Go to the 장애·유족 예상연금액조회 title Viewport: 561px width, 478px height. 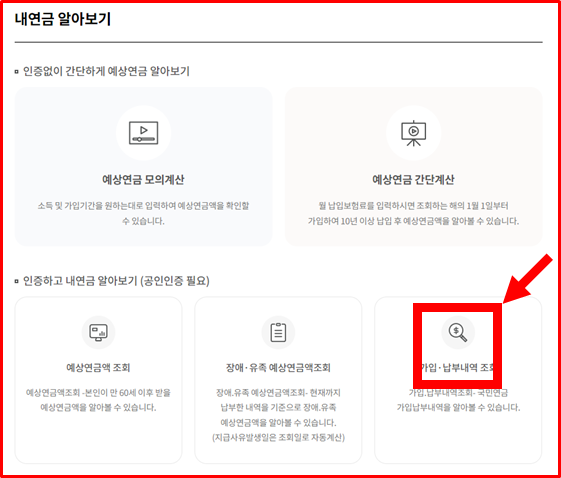(278, 367)
